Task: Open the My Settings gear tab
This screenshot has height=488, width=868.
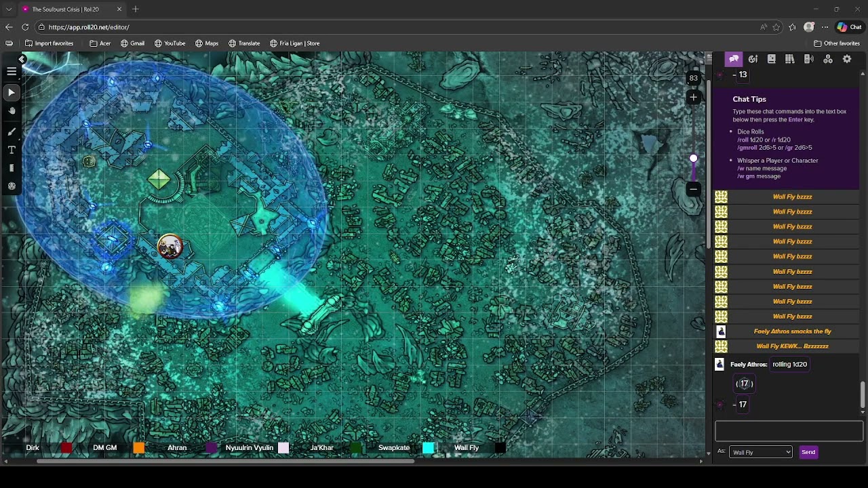Action: pos(847,59)
